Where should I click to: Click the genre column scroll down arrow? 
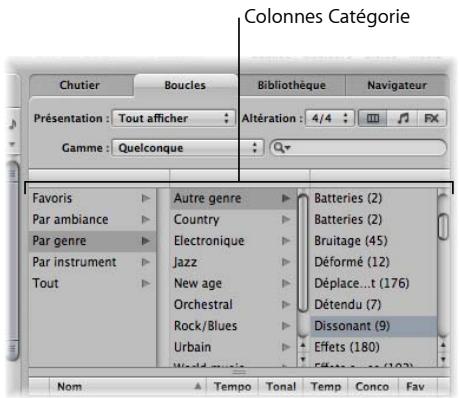pyautogui.click(x=303, y=359)
